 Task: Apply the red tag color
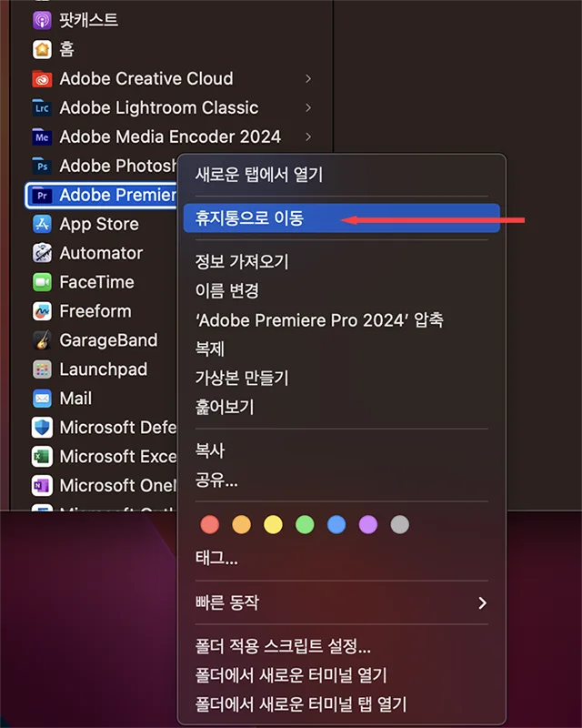[210, 525]
